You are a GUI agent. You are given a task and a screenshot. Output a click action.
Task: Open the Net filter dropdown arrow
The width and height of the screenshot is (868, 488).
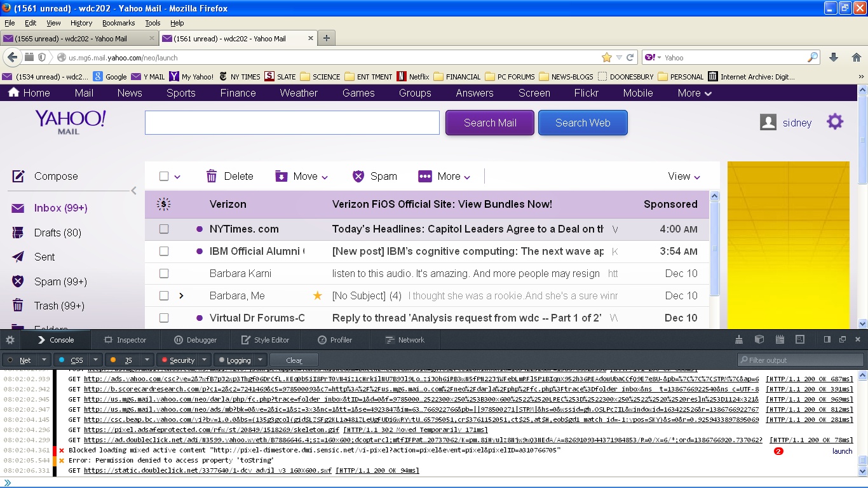44,360
